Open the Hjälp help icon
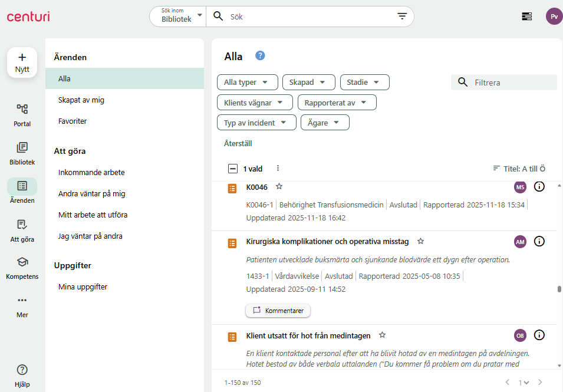 point(22,370)
